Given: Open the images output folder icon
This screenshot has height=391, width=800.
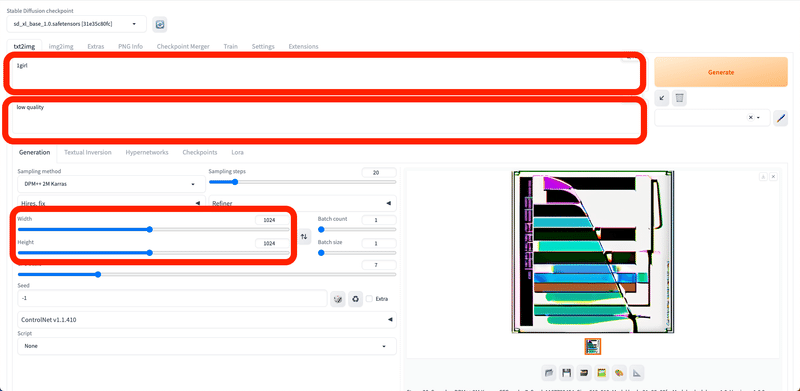Looking at the screenshot, I should pyautogui.click(x=549, y=373).
